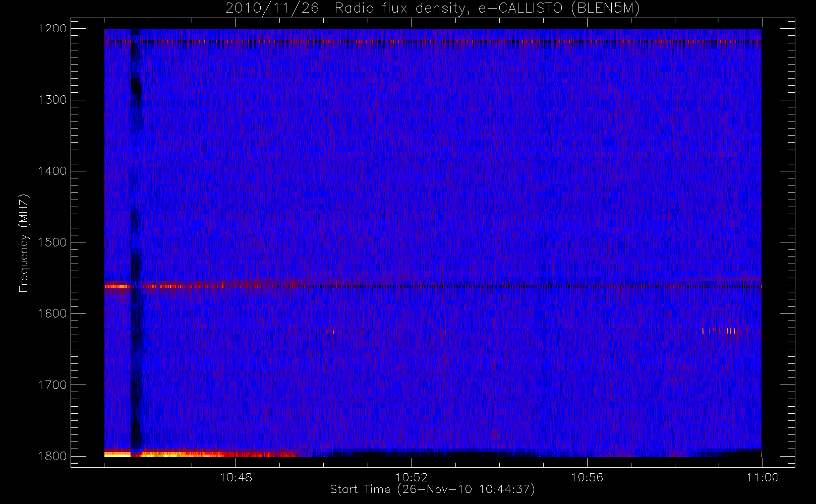This screenshot has height=504, width=816.
Task: Click the 1500 frequency tick label
Action: (x=52, y=242)
